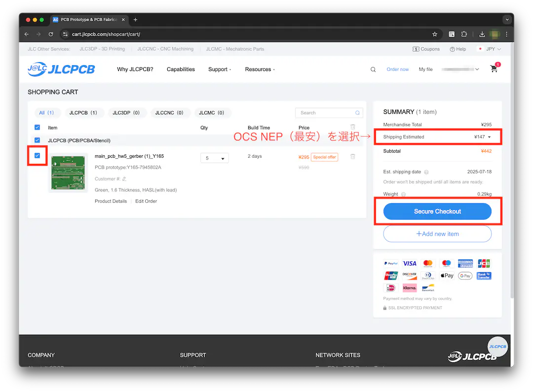Image resolution: width=533 pixels, height=392 pixels.
Task: Click the address bar URL
Action: point(106,35)
